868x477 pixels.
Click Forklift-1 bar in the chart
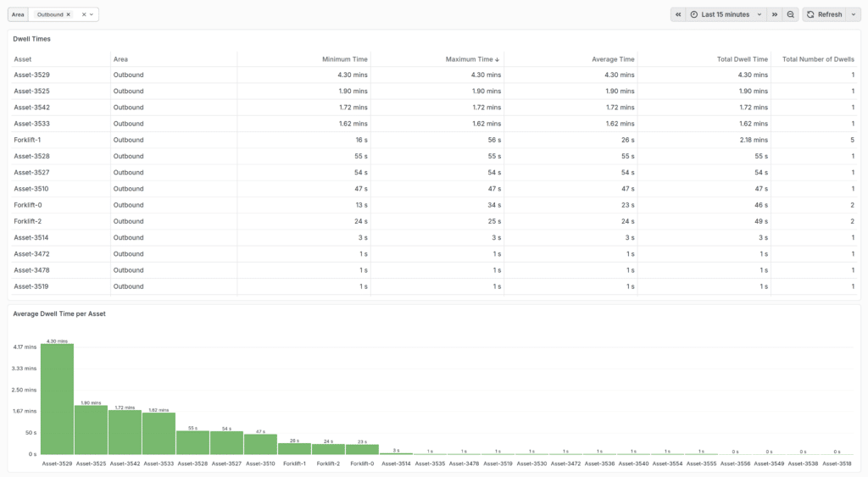click(294, 449)
